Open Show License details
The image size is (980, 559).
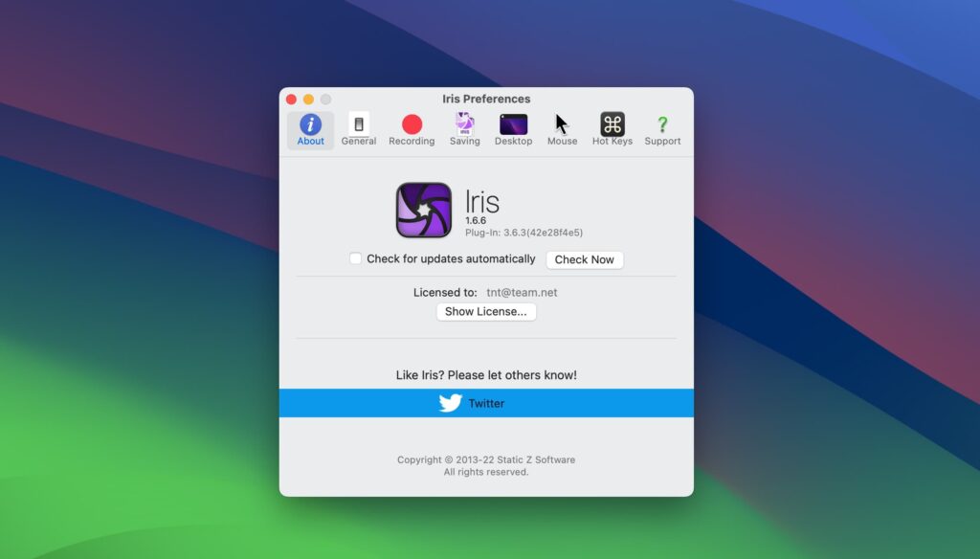click(486, 311)
